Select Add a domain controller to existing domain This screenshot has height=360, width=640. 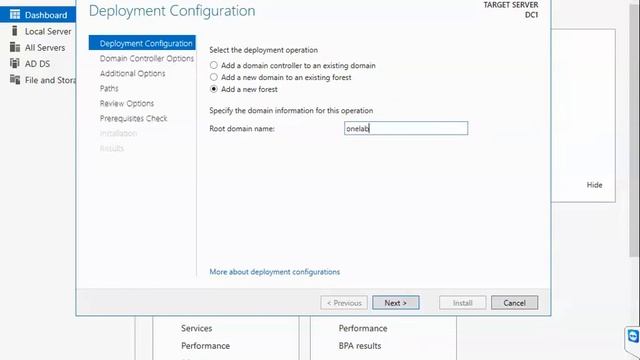213,65
